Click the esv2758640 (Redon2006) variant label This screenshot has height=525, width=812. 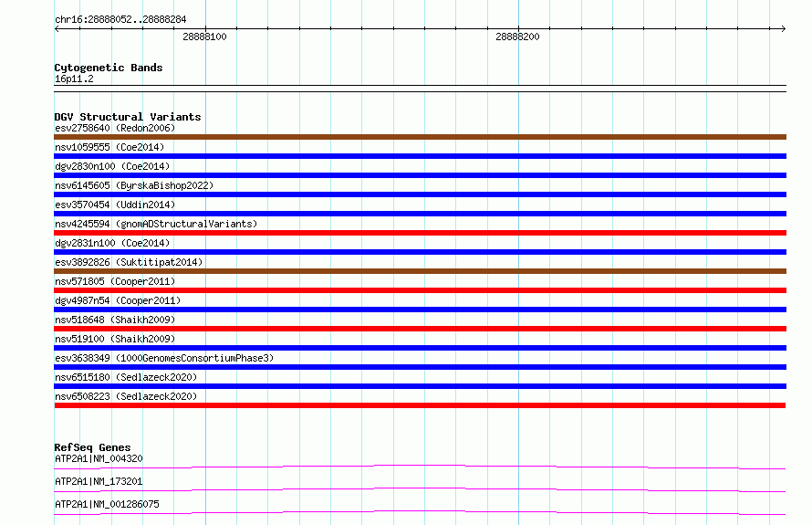click(x=115, y=128)
